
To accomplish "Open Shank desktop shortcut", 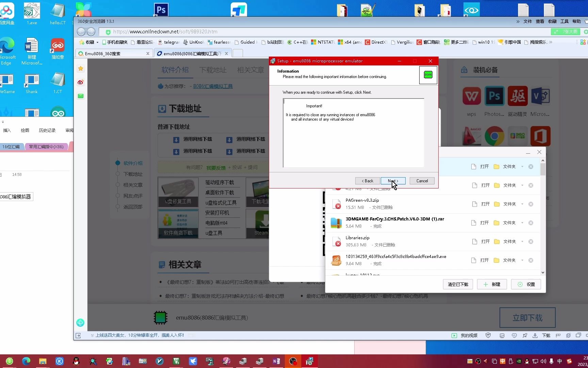I will point(32,84).
